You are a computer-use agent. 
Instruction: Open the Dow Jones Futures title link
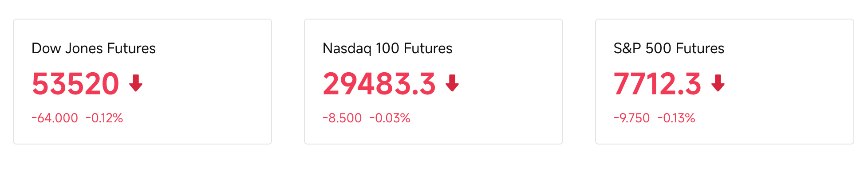point(94,48)
